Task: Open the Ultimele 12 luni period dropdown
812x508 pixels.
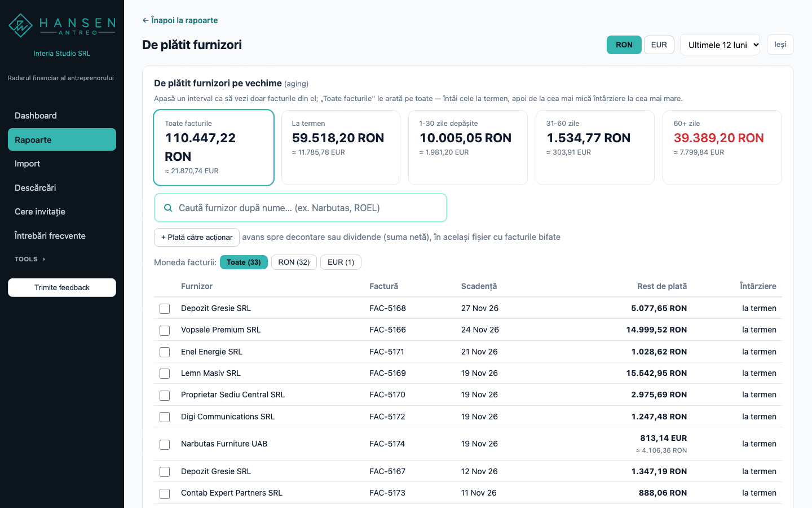Action: click(x=720, y=45)
